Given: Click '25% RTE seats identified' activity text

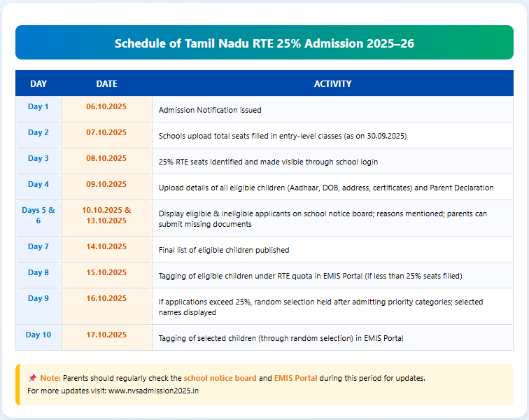Looking at the screenshot, I should pos(268,162).
